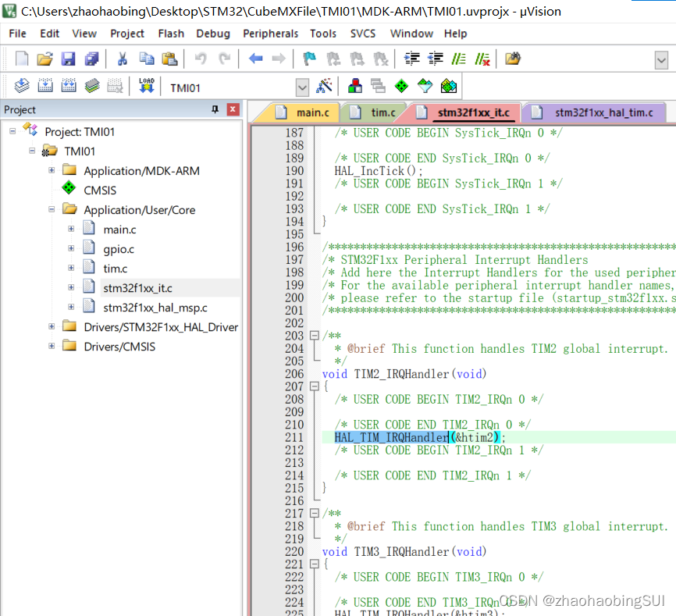Uncomment the selected lines

pyautogui.click(x=482, y=59)
